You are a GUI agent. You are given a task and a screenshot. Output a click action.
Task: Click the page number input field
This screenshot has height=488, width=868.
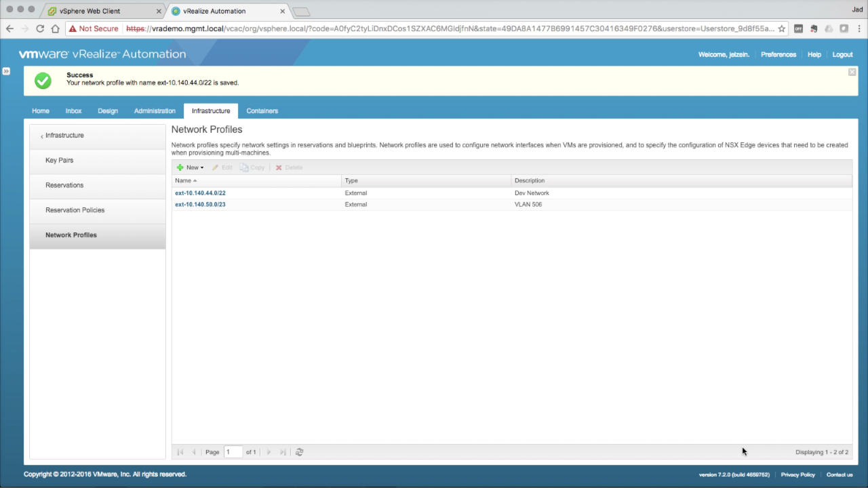point(233,452)
